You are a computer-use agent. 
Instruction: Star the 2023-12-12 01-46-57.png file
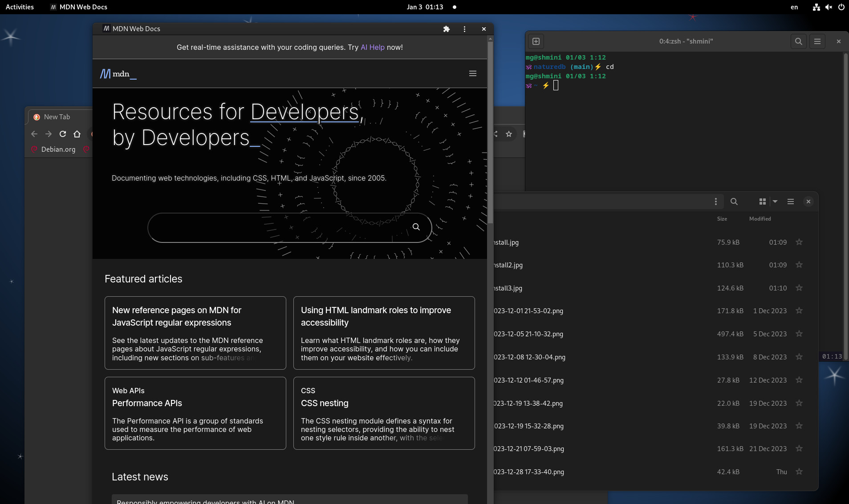point(799,380)
